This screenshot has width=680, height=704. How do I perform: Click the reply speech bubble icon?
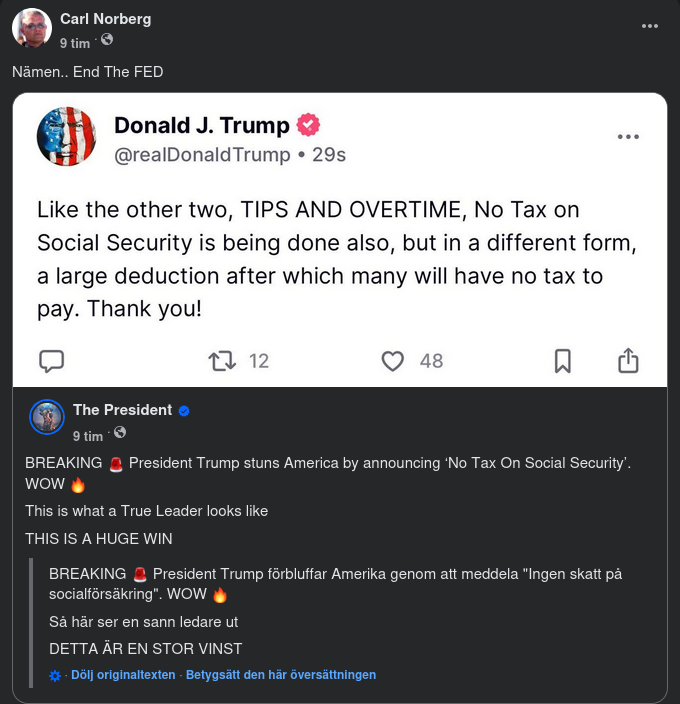[51, 361]
